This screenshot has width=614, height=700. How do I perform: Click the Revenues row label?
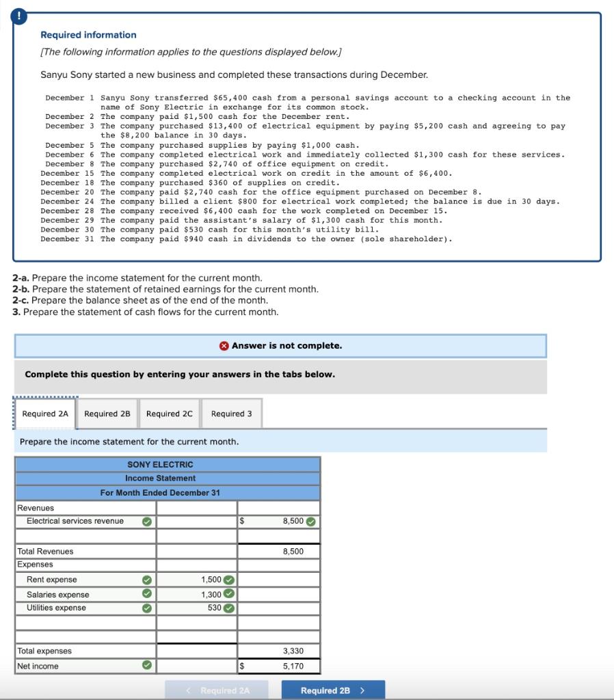point(36,508)
